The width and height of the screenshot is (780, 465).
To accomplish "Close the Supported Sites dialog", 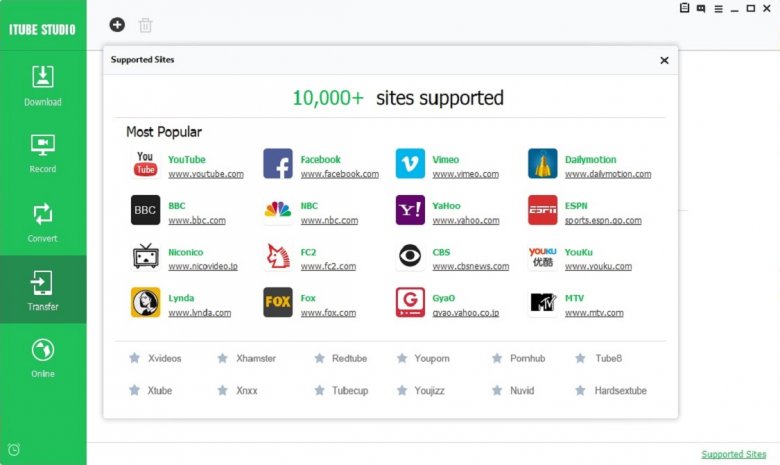I will (664, 60).
